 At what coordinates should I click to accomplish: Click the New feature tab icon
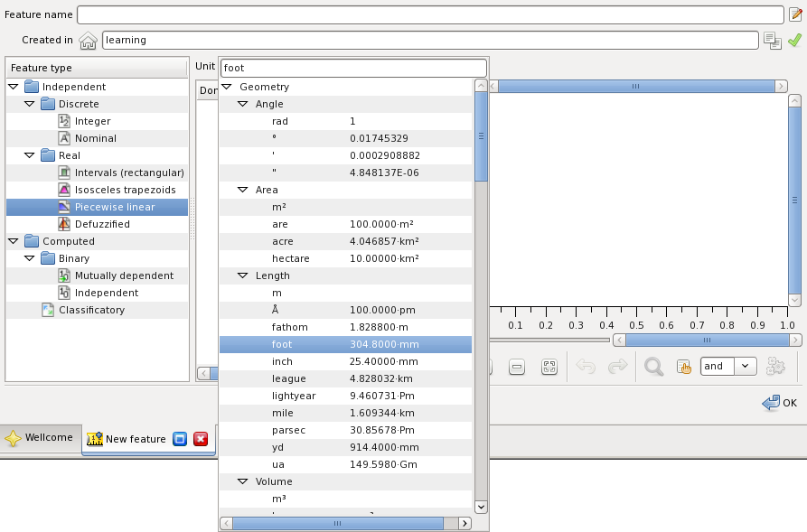(x=95, y=438)
